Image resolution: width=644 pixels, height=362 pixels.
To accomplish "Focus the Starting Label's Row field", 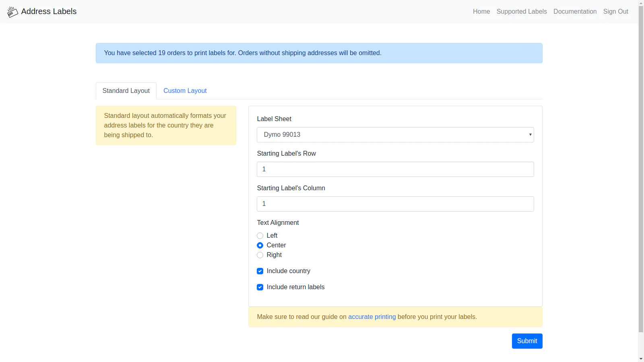I will [395, 169].
